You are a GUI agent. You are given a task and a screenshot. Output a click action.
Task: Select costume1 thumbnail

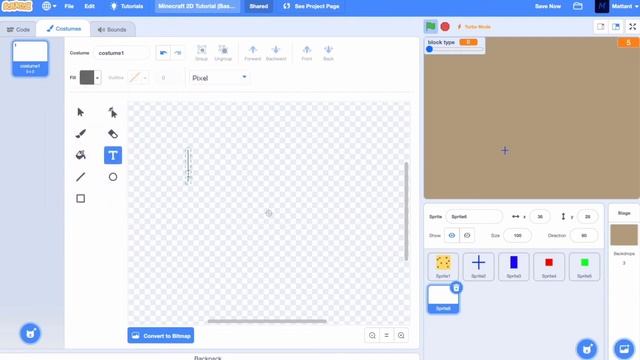point(30,58)
